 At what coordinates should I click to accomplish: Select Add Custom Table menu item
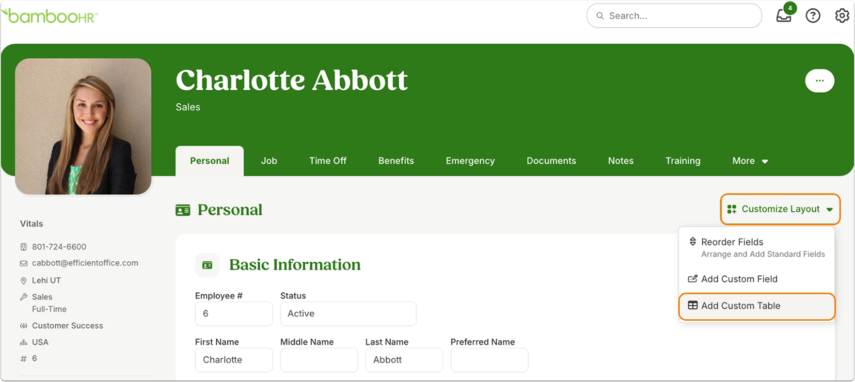[757, 306]
